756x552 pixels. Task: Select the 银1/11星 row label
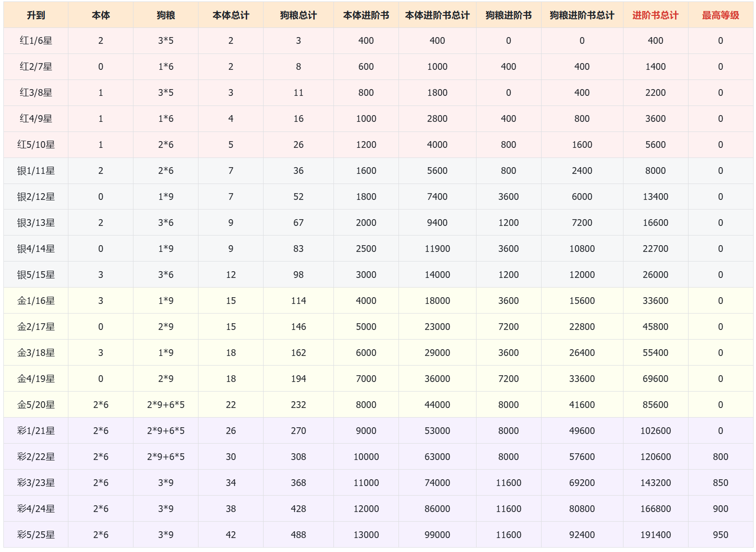point(36,171)
